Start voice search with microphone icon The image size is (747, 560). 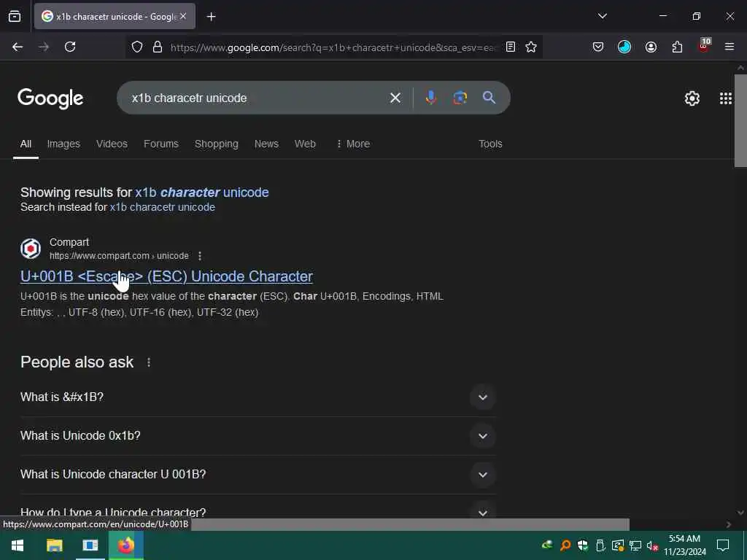[430, 98]
